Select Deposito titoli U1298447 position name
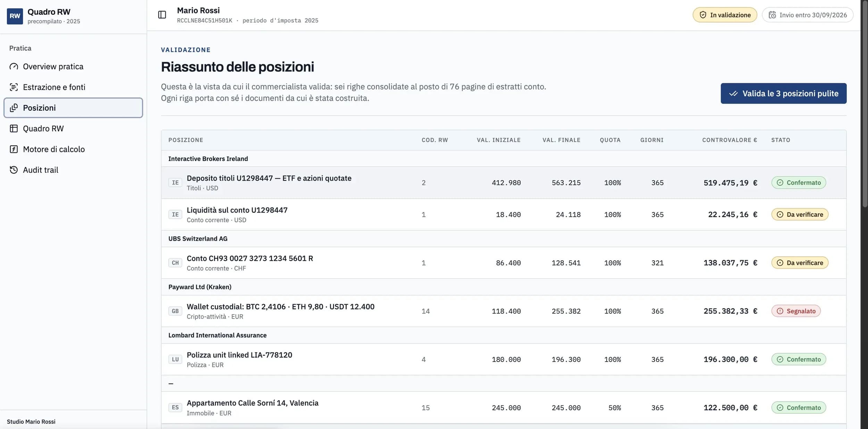Viewport: 868px width, 429px height. click(269, 178)
